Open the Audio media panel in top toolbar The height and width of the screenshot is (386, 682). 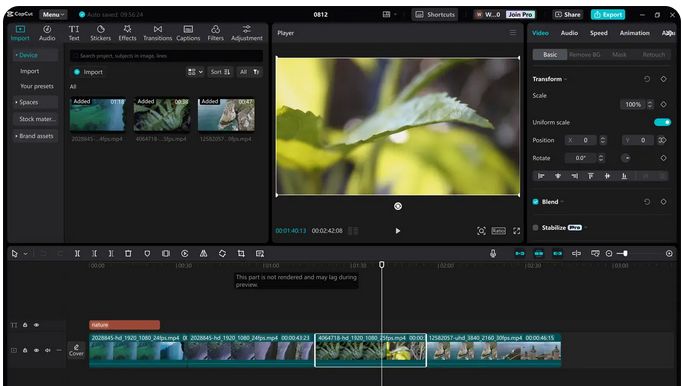[47, 33]
